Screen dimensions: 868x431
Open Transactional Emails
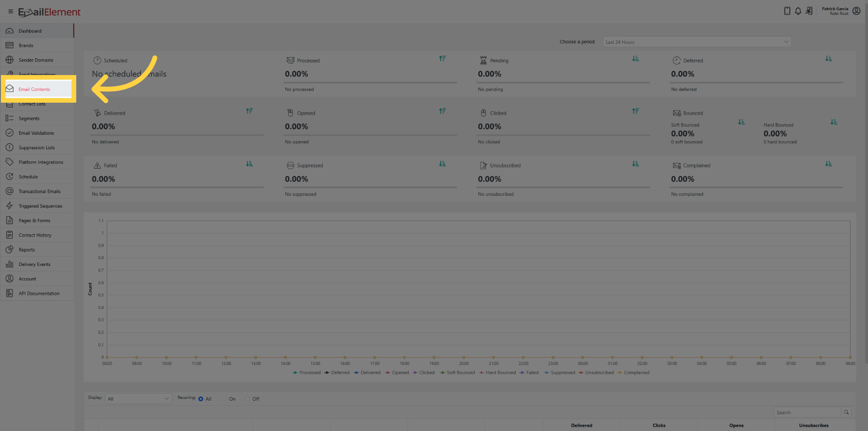click(37, 191)
